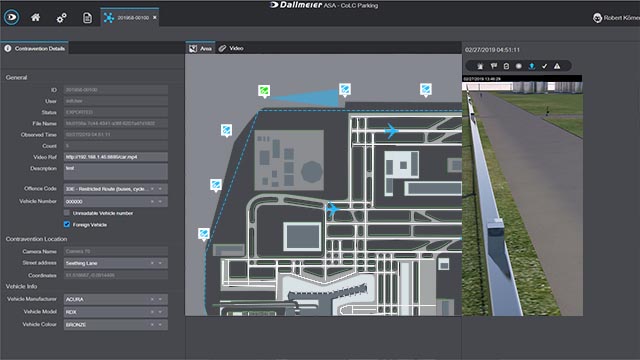Viewport: 640px width, 360px height.
Task: Open the Robert Körner user avatar
Action: pyautogui.click(x=597, y=18)
